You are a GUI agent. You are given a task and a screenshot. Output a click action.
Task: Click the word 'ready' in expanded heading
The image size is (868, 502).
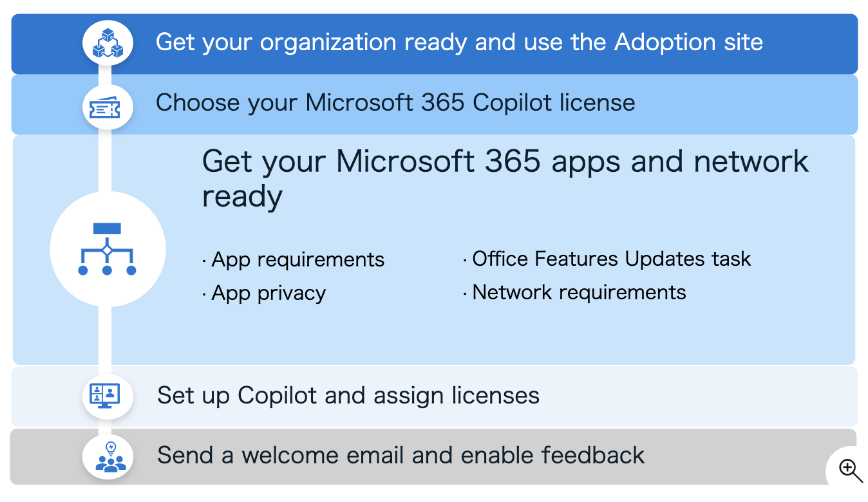[242, 196]
